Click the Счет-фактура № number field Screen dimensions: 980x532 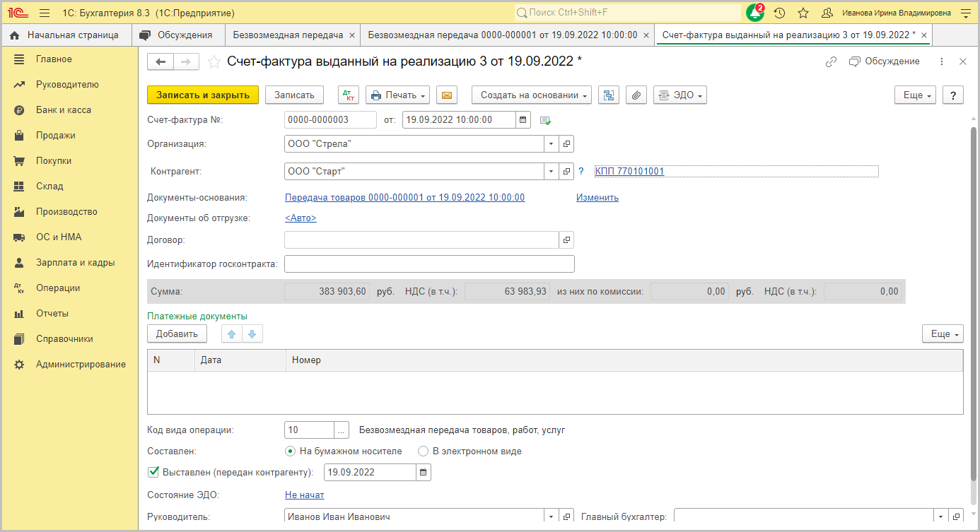[x=330, y=120]
